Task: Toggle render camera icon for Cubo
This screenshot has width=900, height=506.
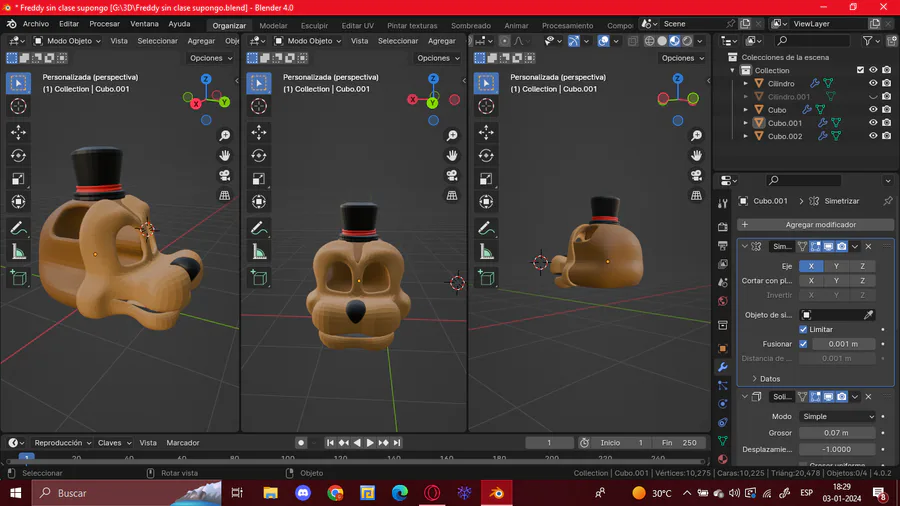Action: point(886,110)
